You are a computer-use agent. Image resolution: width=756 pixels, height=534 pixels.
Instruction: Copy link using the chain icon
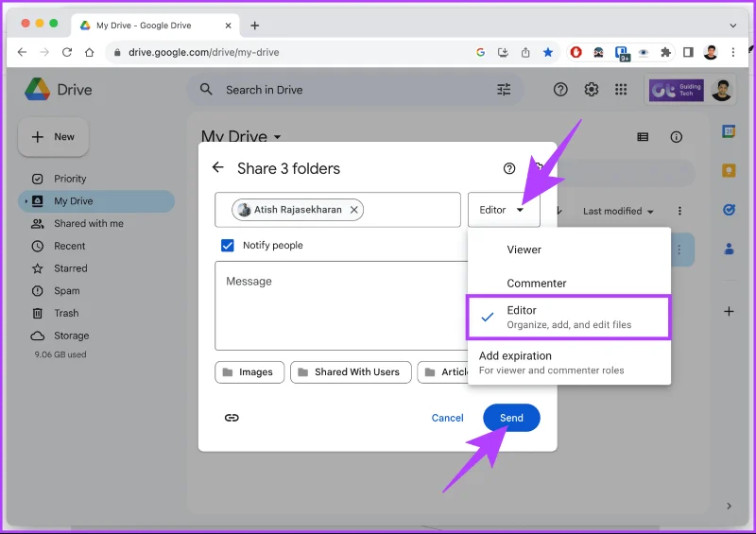pos(232,418)
